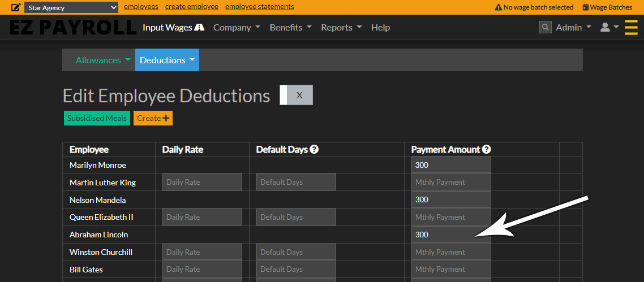This screenshot has width=644, height=282.
Task: Open the yellow hamburger menu
Action: 631,27
